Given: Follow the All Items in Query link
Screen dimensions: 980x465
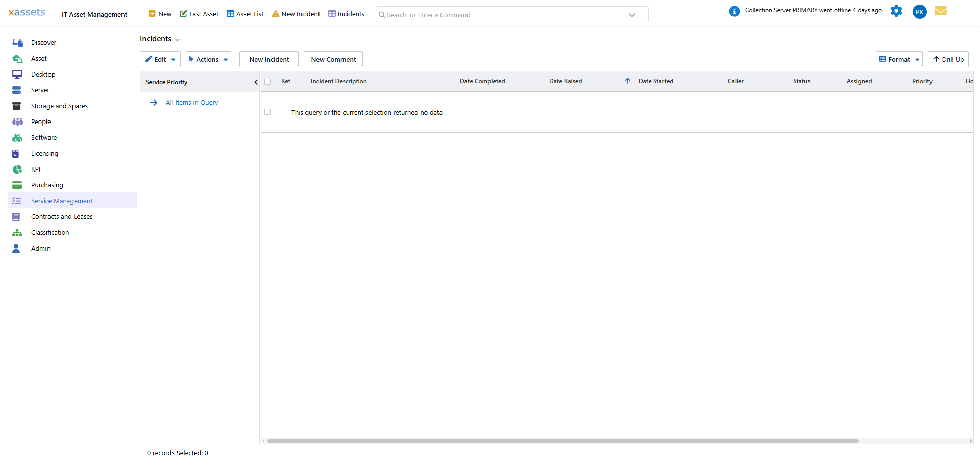Looking at the screenshot, I should click(x=192, y=102).
